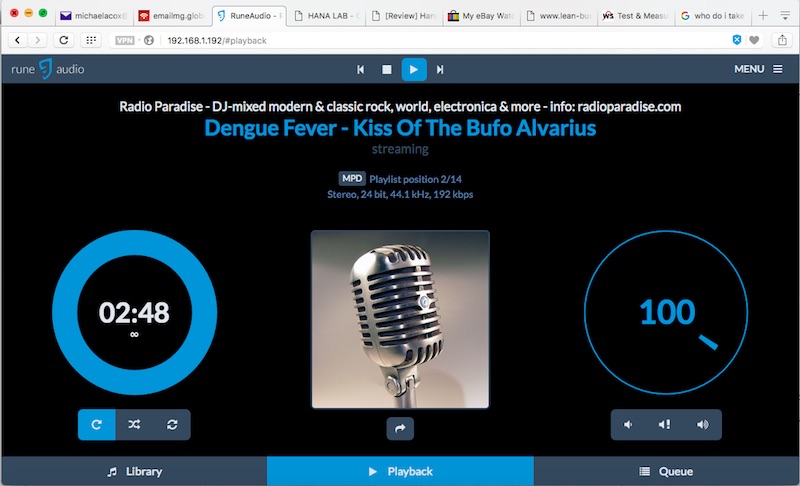Click the play button in header
800x486 pixels.
tap(414, 69)
